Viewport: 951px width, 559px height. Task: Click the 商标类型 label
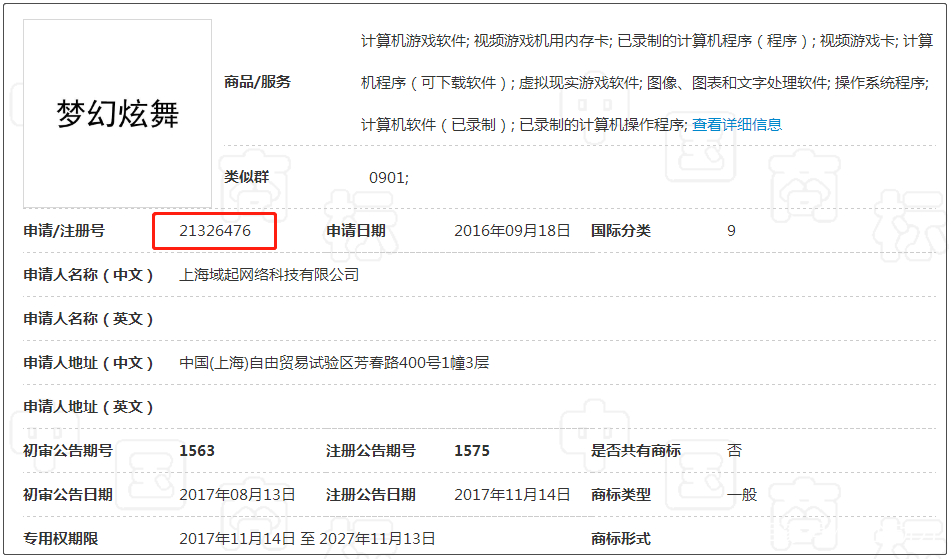point(620,495)
